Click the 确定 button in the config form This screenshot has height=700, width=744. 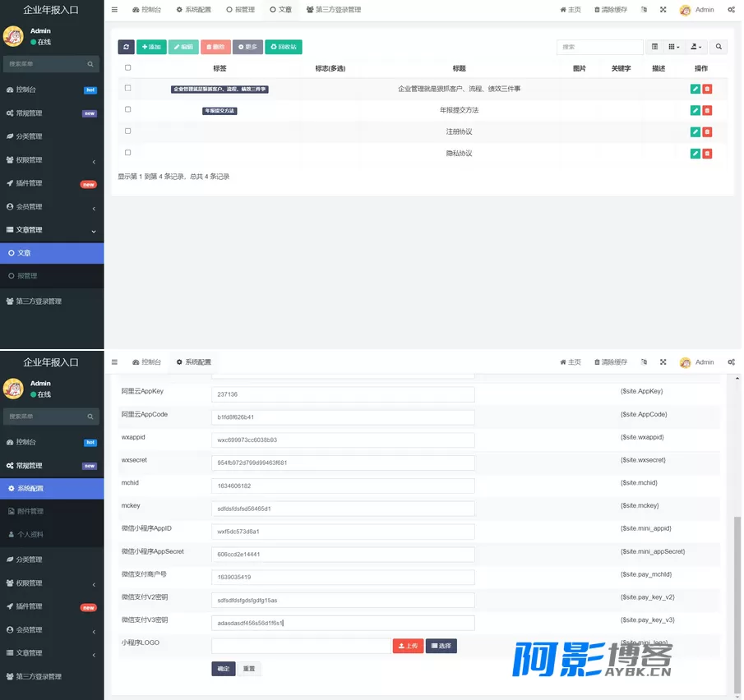tap(223, 669)
